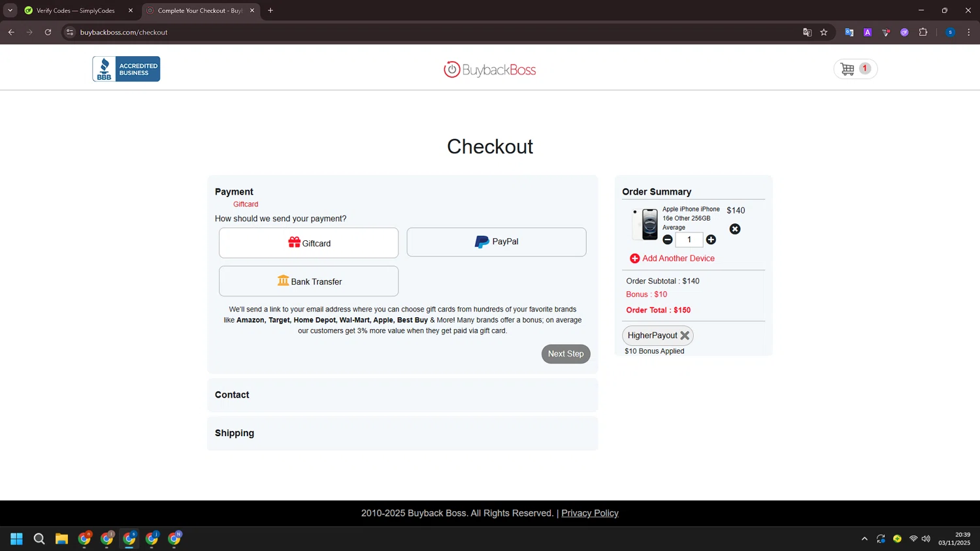980x551 pixels.
Task: Expand the Shipping section
Action: 402,433
